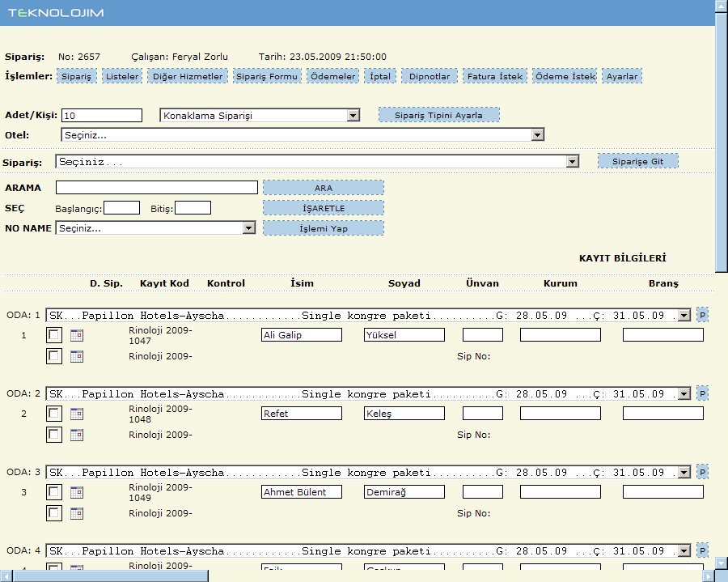Viewport: 728px width, 582px height.
Task: Tick the second checkbox under ODA: 3
Action: 54,513
